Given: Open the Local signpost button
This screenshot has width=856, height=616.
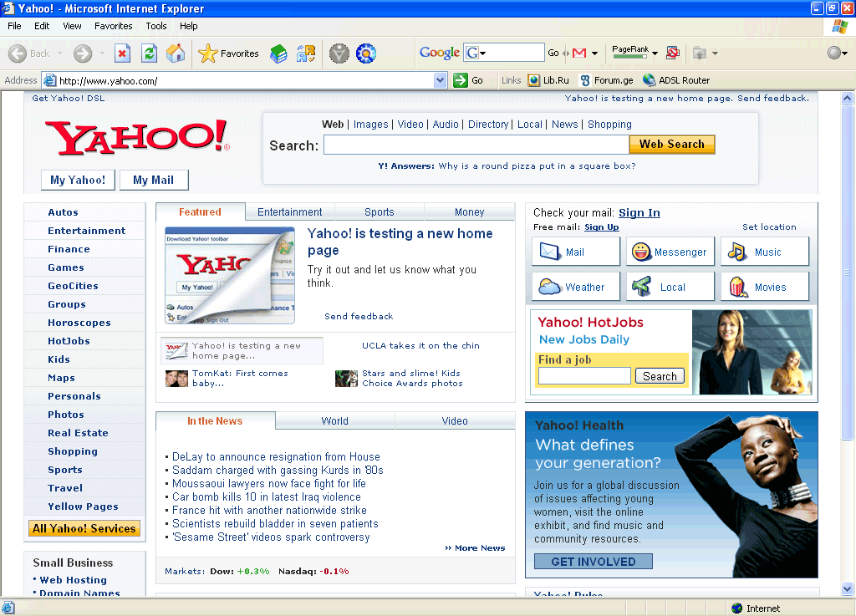Looking at the screenshot, I should pyautogui.click(x=670, y=287).
